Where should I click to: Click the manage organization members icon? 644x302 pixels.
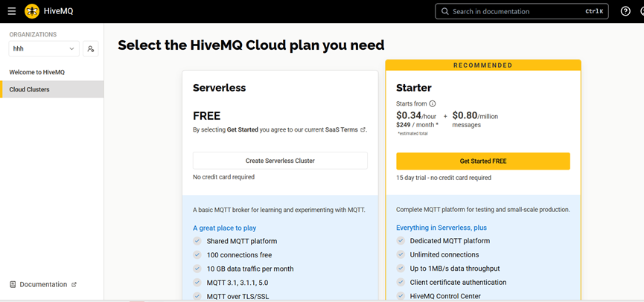pyautogui.click(x=91, y=48)
